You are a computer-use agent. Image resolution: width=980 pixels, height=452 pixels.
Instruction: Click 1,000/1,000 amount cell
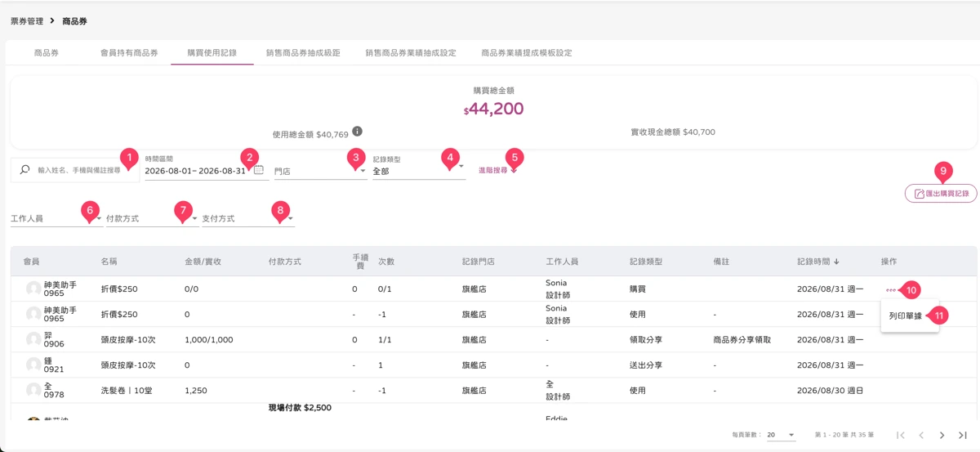[x=209, y=339]
